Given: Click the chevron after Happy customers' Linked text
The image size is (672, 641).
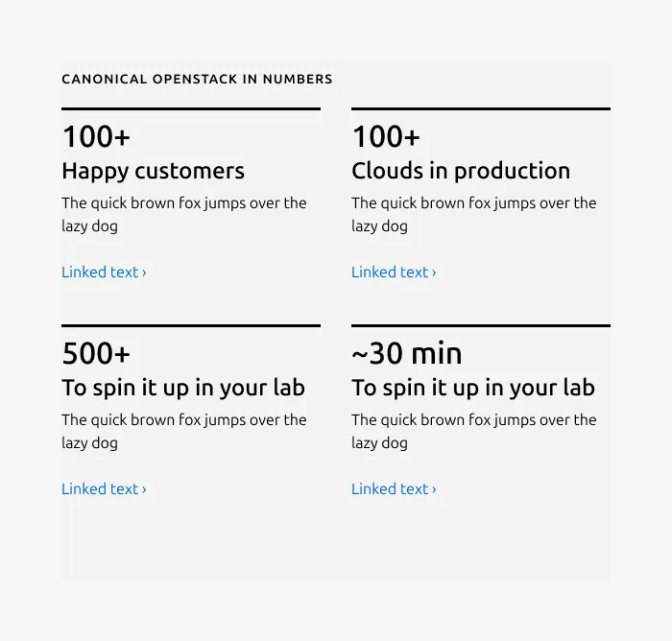Looking at the screenshot, I should point(144,273).
